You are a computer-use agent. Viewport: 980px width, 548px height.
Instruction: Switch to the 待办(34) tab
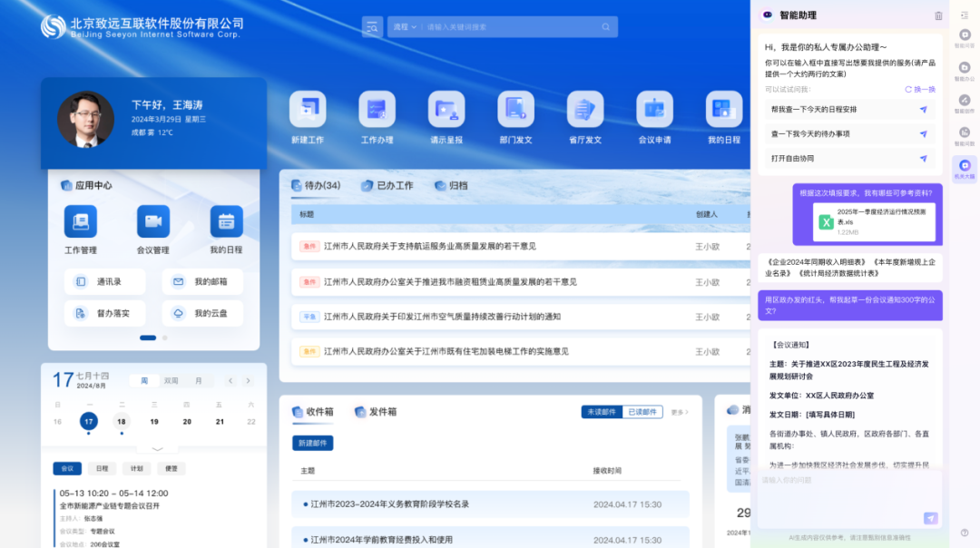[317, 186]
